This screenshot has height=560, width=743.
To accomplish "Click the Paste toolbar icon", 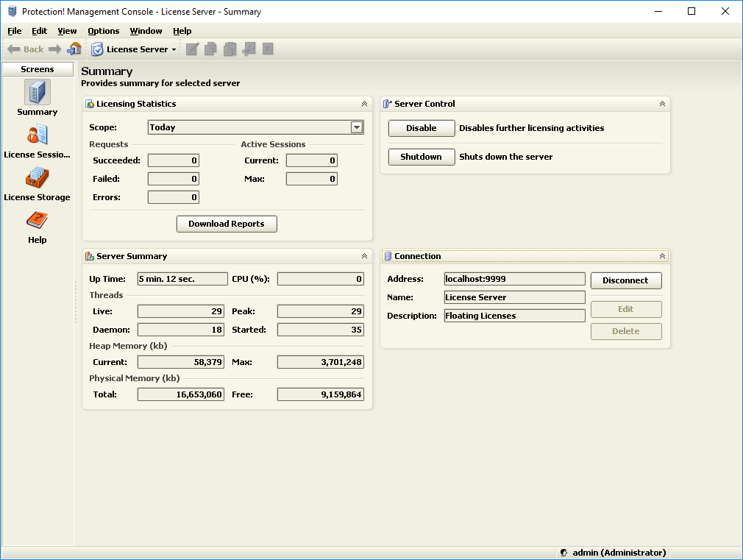I will (230, 49).
